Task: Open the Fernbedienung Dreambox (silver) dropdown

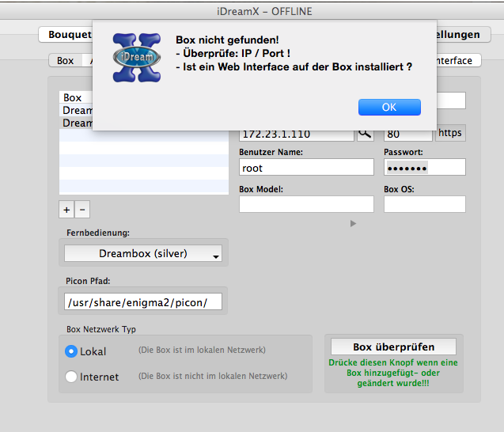Action: tap(143, 254)
